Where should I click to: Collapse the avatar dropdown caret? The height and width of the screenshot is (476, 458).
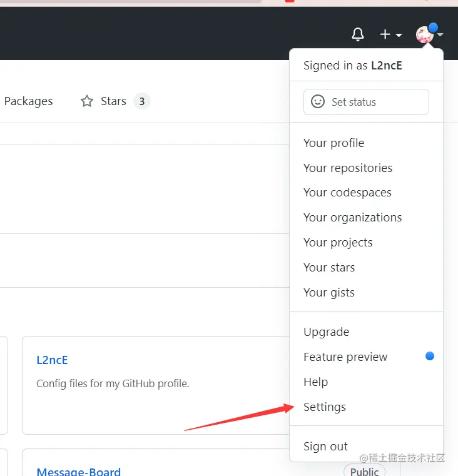point(440,35)
